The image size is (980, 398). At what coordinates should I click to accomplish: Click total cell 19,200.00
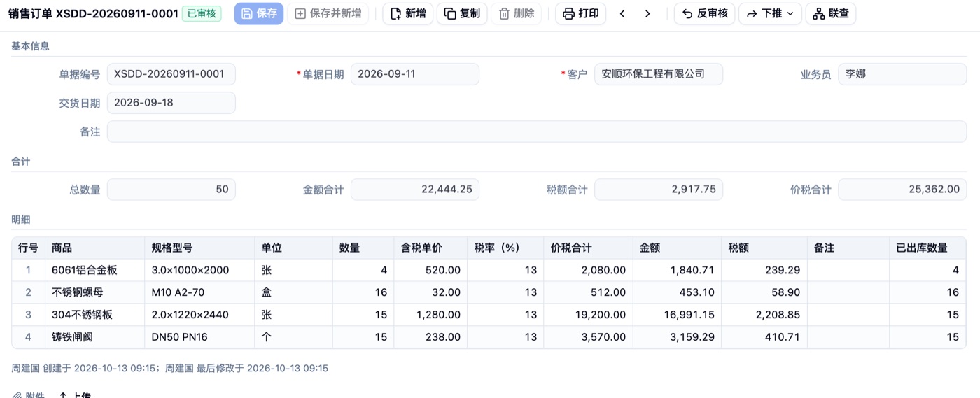(588, 315)
